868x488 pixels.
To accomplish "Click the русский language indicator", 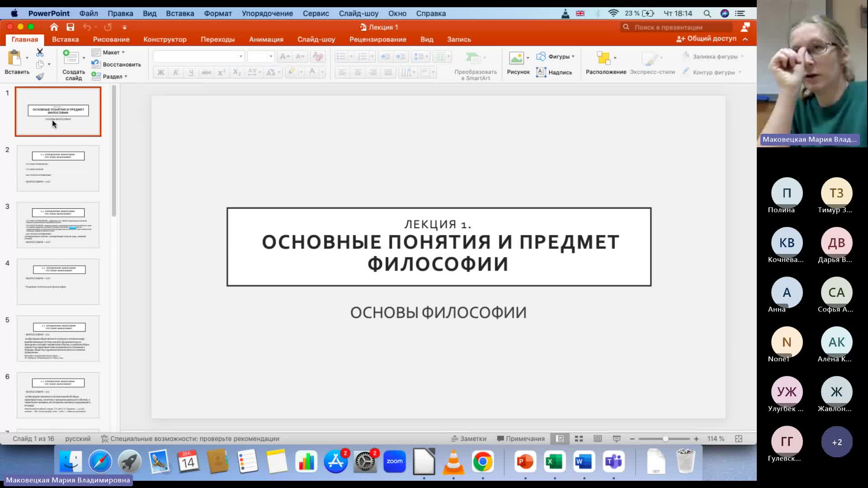I will click(x=78, y=439).
